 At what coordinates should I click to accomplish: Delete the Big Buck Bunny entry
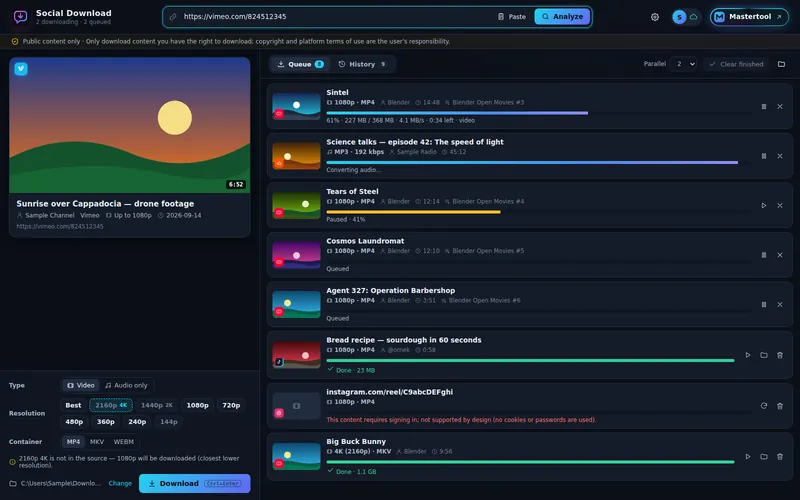[x=780, y=457]
